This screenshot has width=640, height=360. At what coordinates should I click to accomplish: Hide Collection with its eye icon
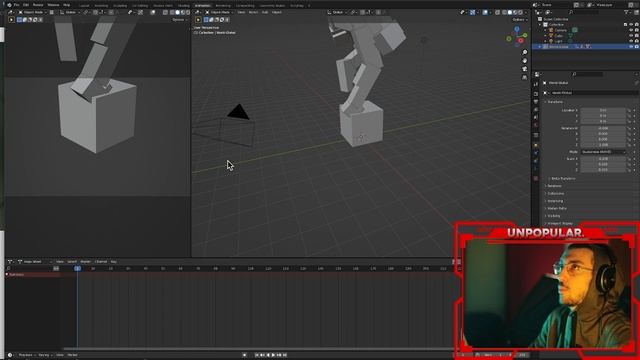[631, 24]
